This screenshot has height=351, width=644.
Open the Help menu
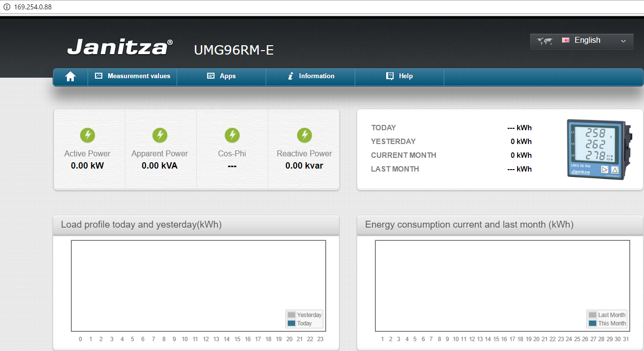(399, 76)
